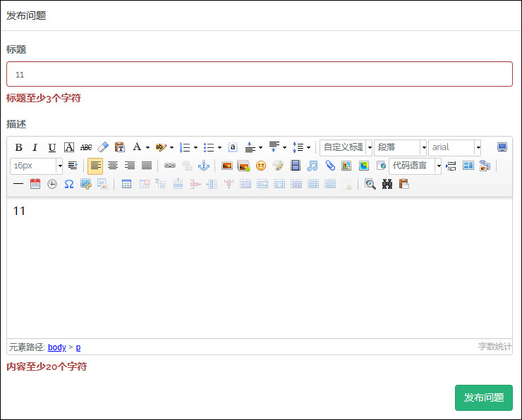Click inside the description editor text area

pos(260,268)
